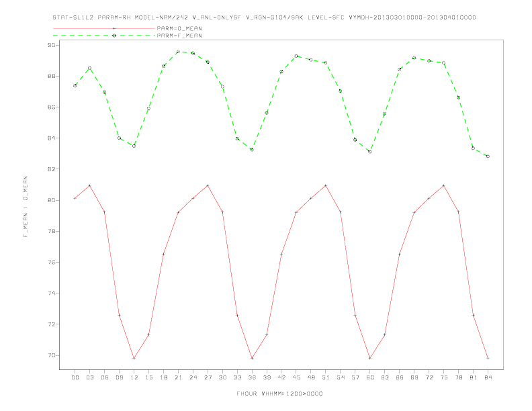Click the y-axis label F_MEAN | O_MEAN
The height and width of the screenshot is (411, 532).
[26, 207]
